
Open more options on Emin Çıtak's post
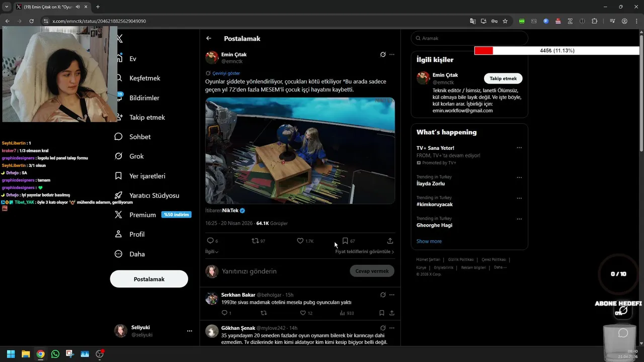pos(392,54)
